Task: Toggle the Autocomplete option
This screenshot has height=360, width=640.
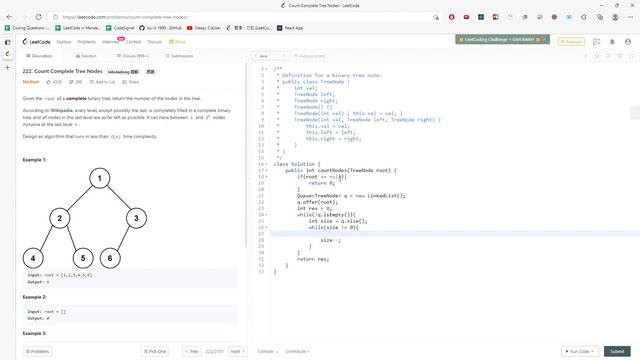Action: 309,56
